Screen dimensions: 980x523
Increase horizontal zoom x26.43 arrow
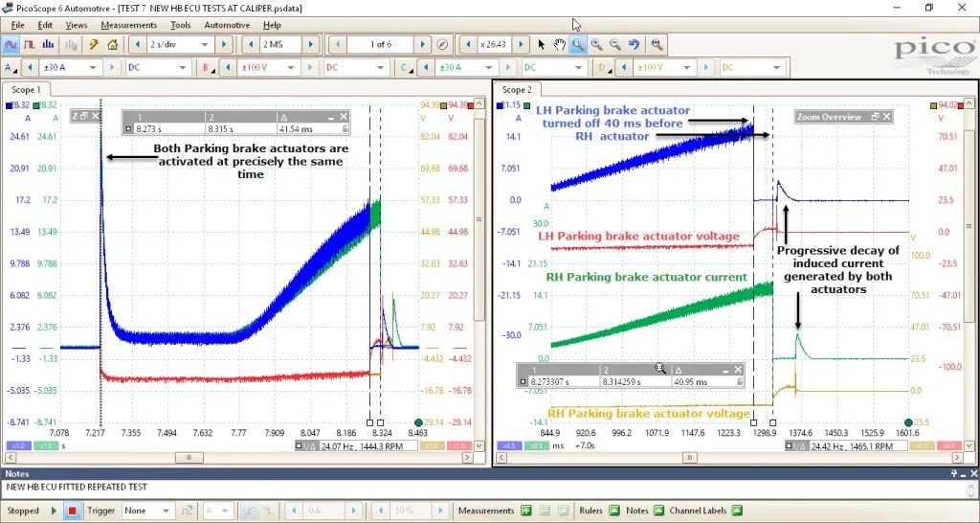pyautogui.click(x=522, y=44)
